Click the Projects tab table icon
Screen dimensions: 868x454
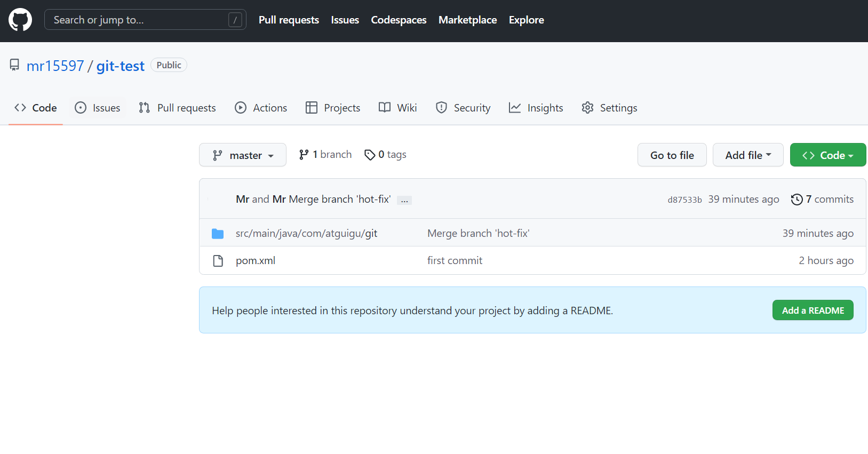[312, 108]
